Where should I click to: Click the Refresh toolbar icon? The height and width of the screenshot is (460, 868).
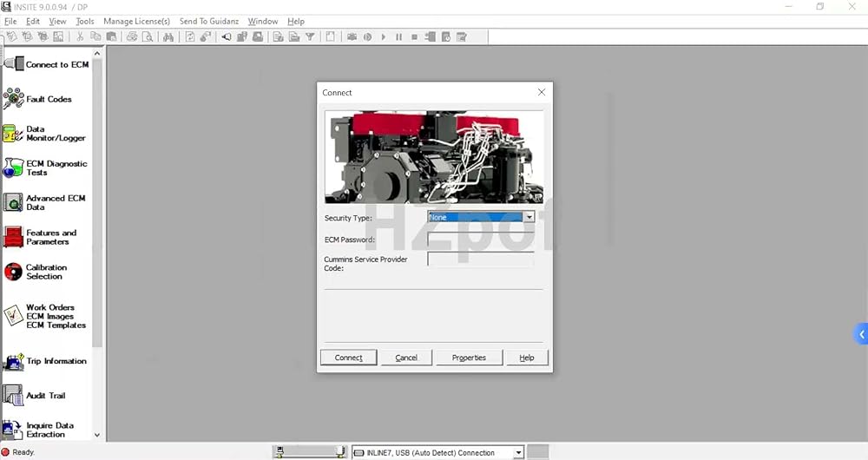point(190,37)
